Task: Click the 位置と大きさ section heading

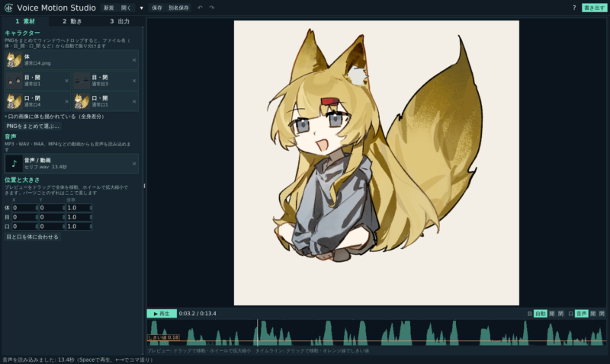Action: pyautogui.click(x=22, y=180)
